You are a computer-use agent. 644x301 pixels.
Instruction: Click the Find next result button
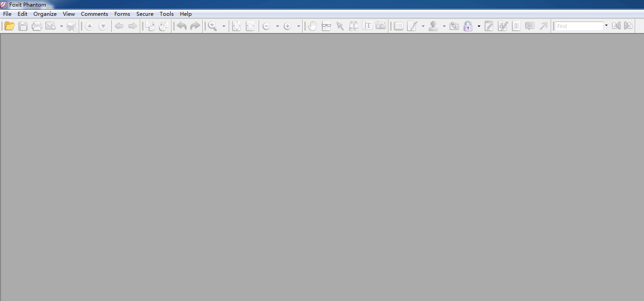[629, 26]
